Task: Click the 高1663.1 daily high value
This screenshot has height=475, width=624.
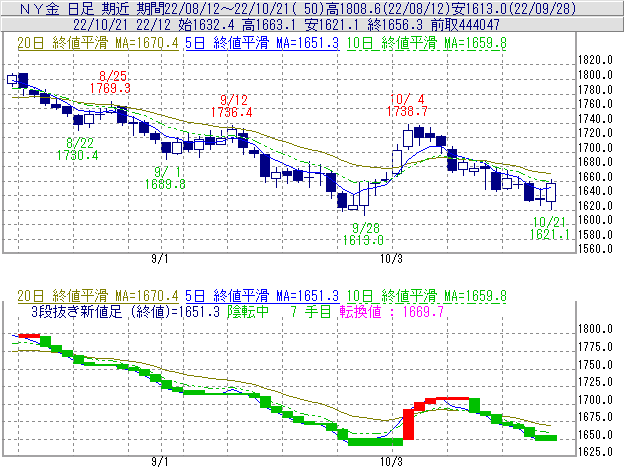Action: [269, 25]
